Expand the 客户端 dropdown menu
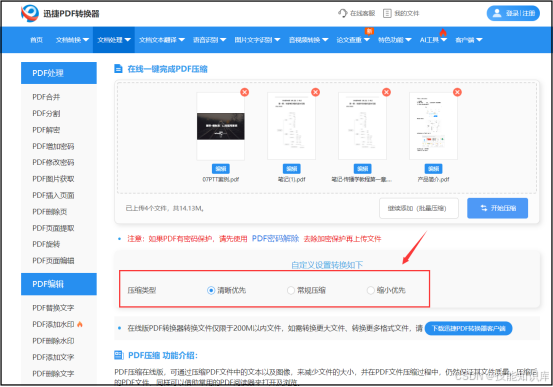553x387 pixels. click(x=469, y=40)
